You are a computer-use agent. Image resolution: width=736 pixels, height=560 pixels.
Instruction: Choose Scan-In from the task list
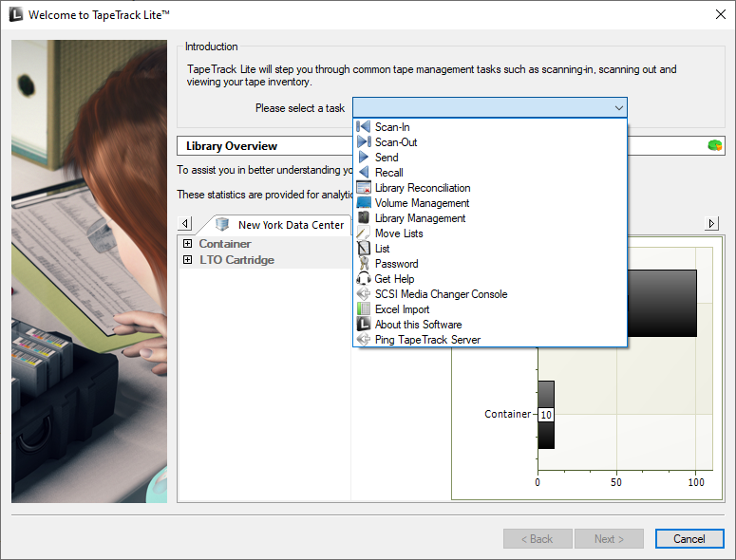[490, 126]
